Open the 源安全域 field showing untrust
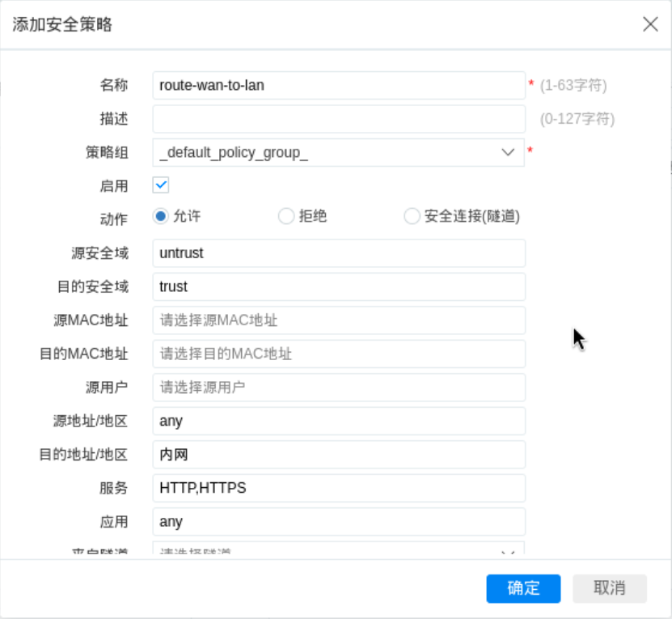This screenshot has height=619, width=672. coord(339,253)
